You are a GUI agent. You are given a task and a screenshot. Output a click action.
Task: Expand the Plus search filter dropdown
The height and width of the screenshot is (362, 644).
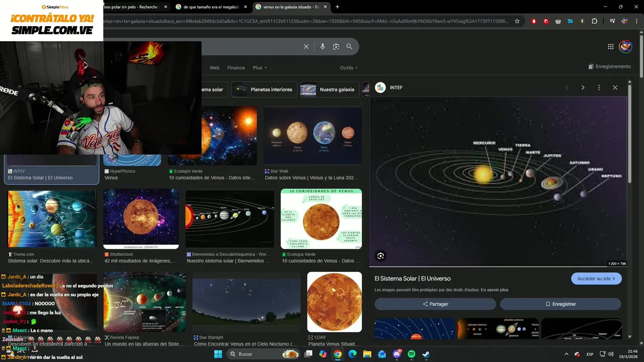[x=260, y=68]
